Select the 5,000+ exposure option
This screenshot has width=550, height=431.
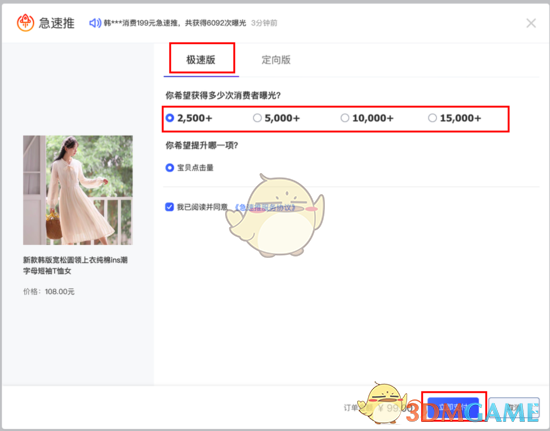(276, 118)
